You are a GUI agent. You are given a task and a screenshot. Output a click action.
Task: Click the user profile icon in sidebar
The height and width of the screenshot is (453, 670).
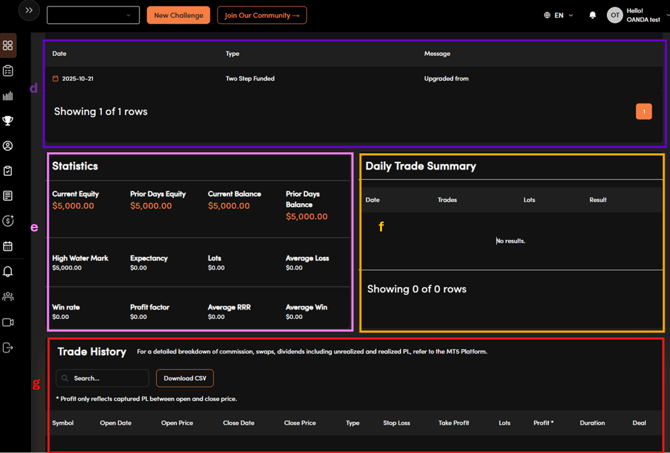coord(8,146)
